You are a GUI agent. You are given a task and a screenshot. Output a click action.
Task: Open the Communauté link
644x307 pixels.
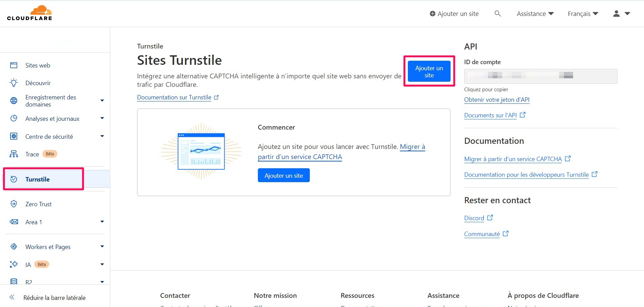(x=482, y=234)
